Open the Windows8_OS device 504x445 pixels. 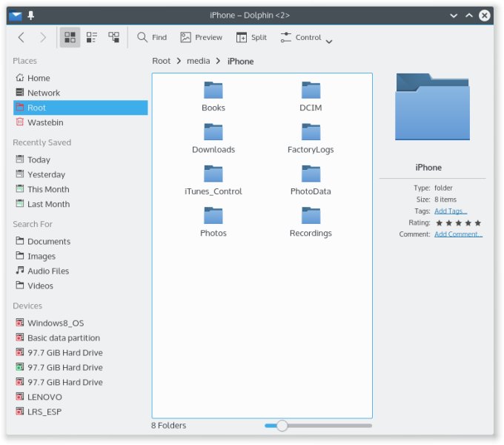pyautogui.click(x=56, y=323)
